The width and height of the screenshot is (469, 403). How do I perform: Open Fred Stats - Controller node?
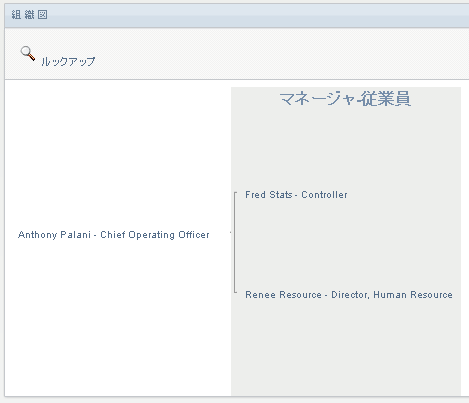point(296,195)
